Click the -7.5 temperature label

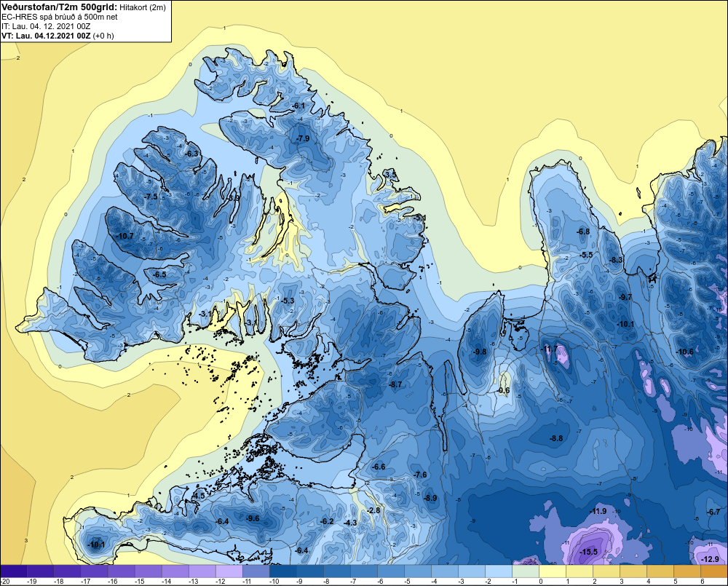[151, 197]
